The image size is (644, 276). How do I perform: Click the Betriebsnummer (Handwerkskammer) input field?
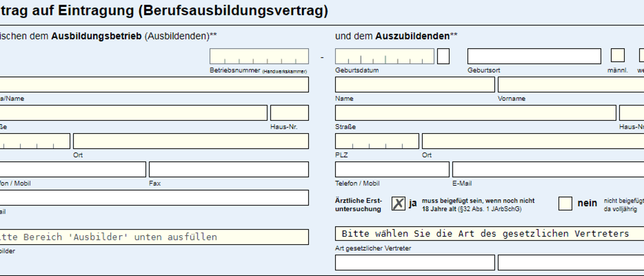click(x=259, y=56)
